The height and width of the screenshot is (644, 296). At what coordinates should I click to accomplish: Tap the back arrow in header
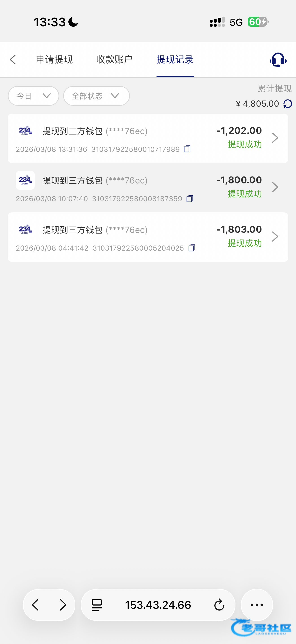point(13,60)
